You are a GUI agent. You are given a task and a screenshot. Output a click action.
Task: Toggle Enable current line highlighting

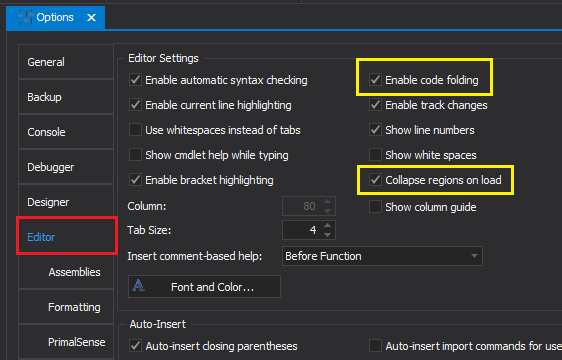[135, 105]
